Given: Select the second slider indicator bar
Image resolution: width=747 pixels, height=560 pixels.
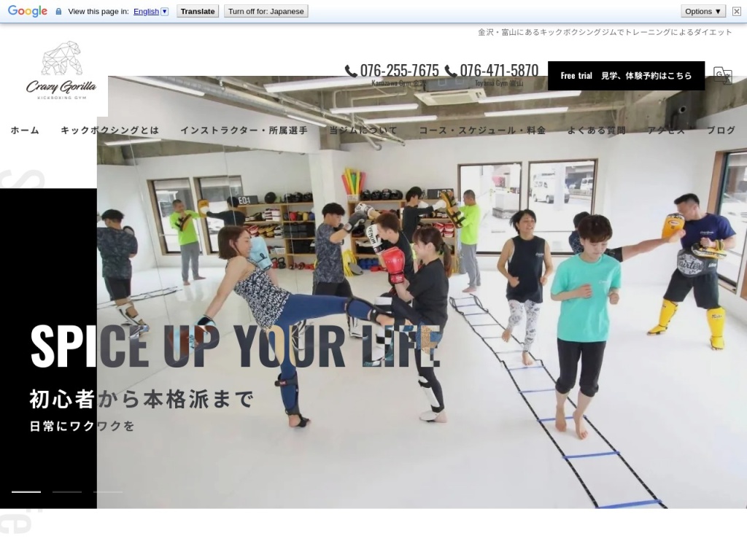Looking at the screenshot, I should click(x=67, y=492).
